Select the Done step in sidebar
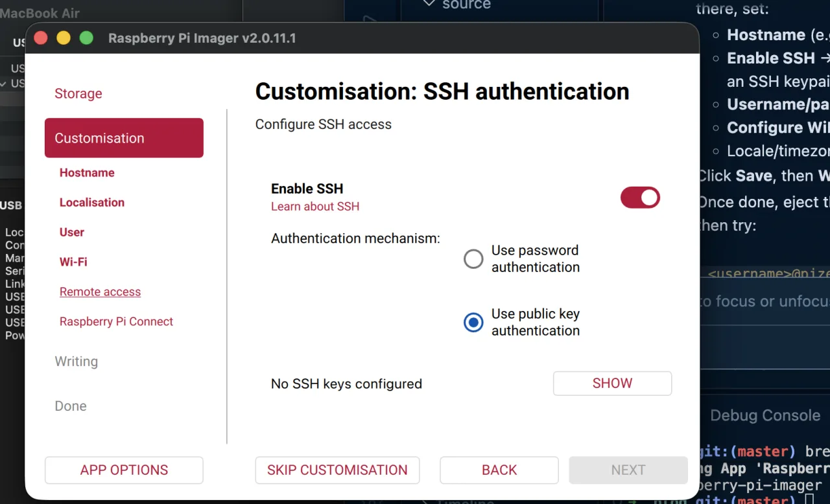 [71, 406]
